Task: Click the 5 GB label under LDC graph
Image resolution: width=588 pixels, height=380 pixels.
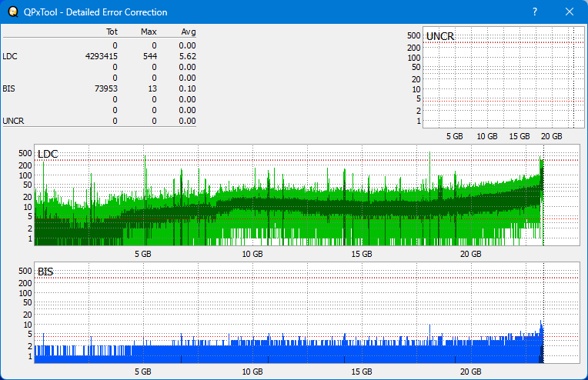Action: pyautogui.click(x=143, y=254)
